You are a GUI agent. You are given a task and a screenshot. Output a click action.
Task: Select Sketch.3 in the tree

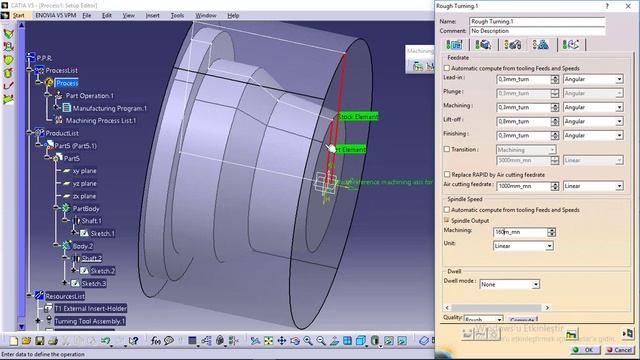[93, 283]
